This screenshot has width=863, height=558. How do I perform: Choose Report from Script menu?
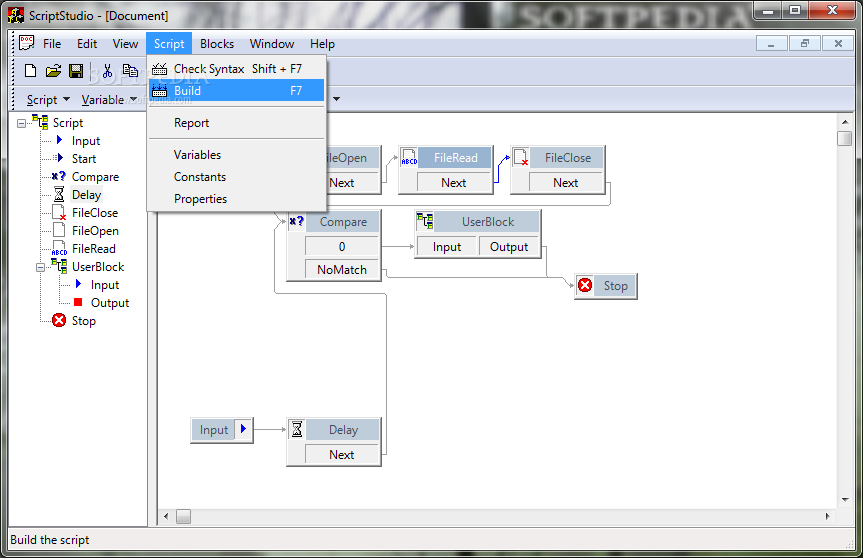coord(237,123)
